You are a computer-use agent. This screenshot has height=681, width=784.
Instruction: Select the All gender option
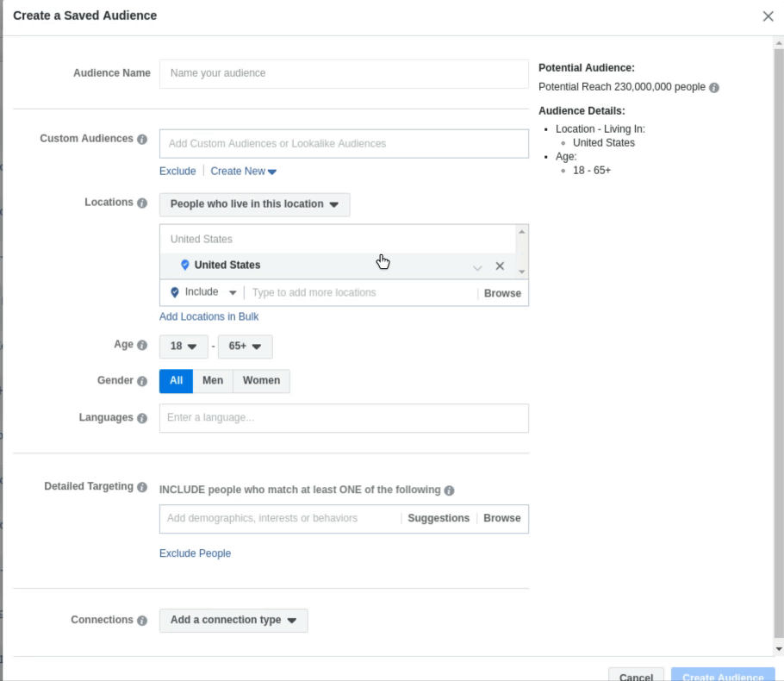click(176, 381)
